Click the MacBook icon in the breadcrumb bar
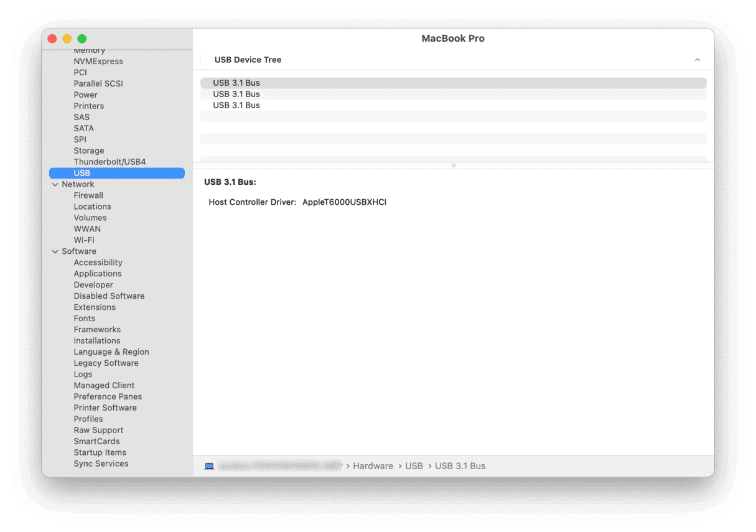This screenshot has width=756, height=532. pos(210,465)
